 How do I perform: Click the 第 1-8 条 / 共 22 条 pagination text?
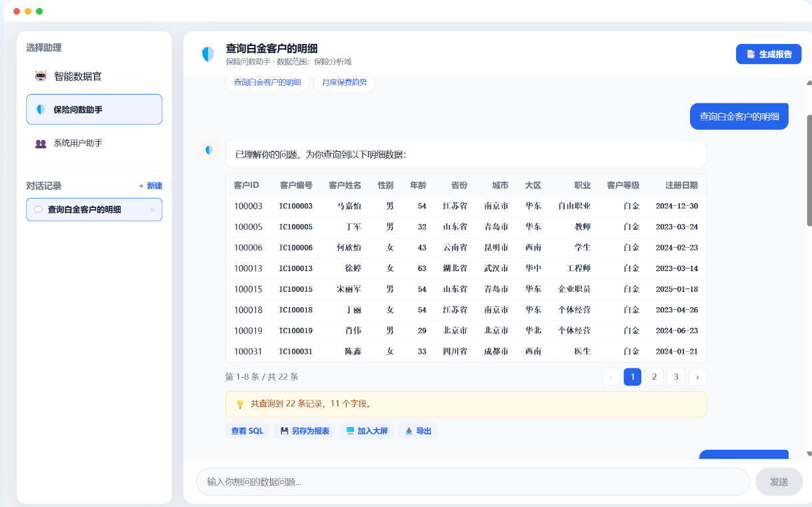tap(262, 376)
